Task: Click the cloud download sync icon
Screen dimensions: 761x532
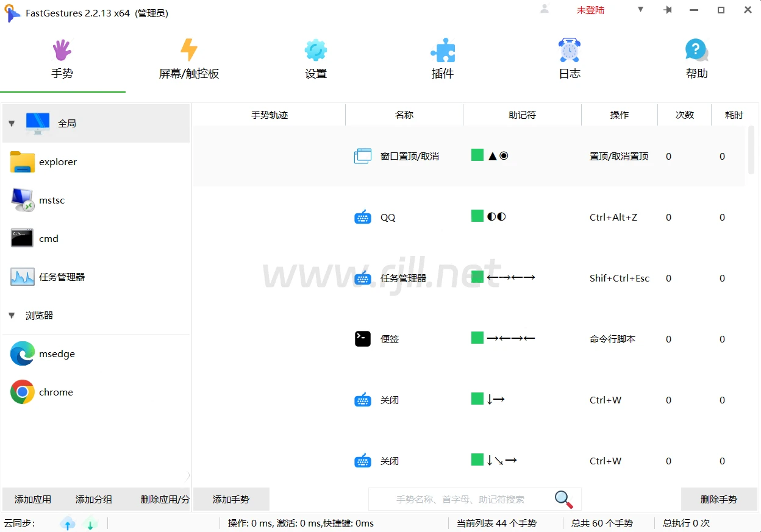Action: (90, 523)
